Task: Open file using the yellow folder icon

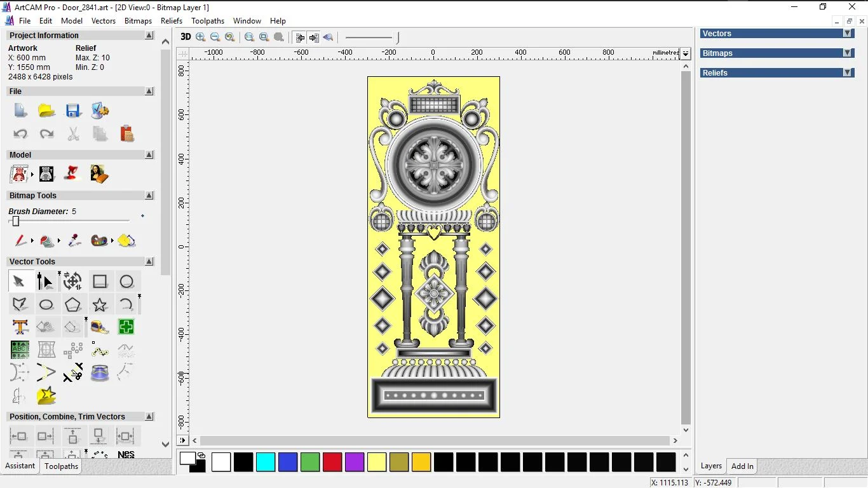Action: (x=46, y=111)
